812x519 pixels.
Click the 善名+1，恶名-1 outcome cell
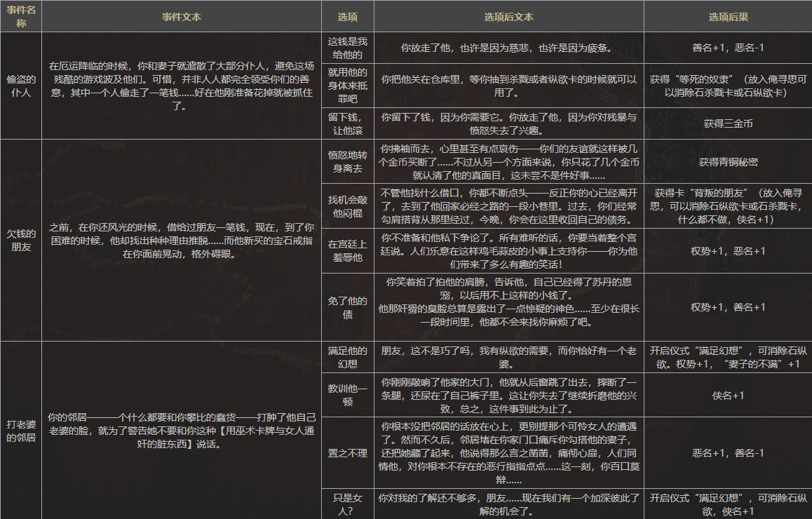pyautogui.click(x=728, y=48)
